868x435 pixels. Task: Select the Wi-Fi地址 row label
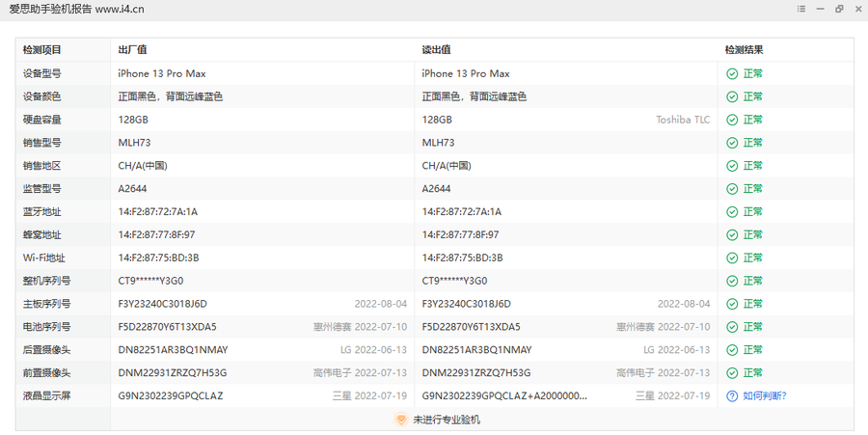43,258
